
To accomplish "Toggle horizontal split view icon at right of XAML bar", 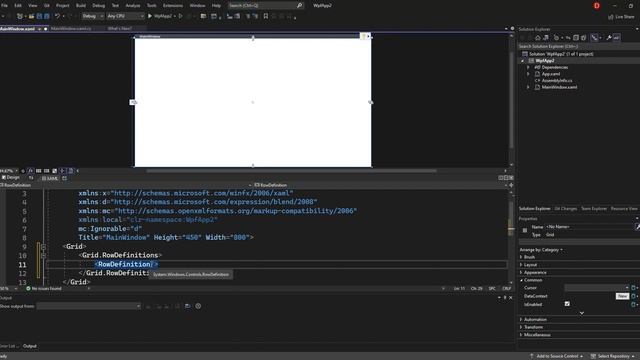I will click(x=506, y=178).
